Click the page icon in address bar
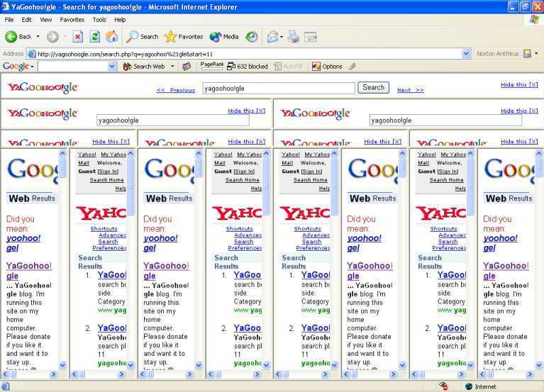Viewport: 544px width, 392px height. (32, 54)
